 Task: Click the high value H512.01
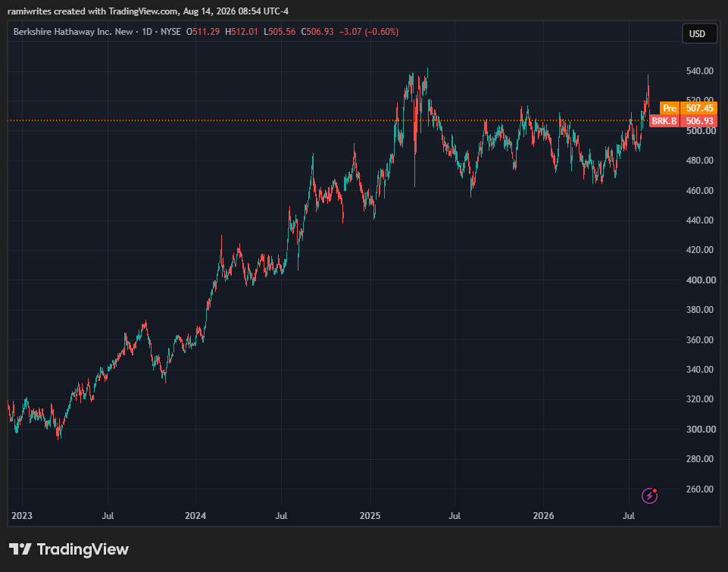242,32
